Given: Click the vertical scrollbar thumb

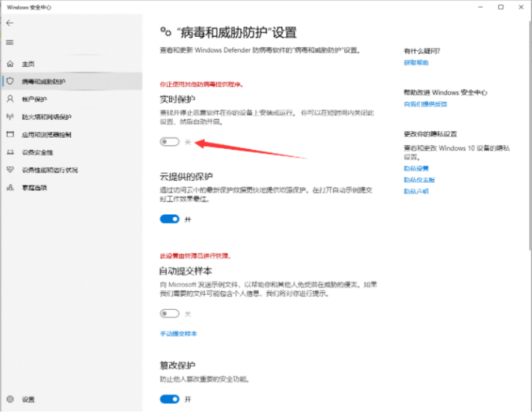Looking at the screenshot, I should coord(530,136).
